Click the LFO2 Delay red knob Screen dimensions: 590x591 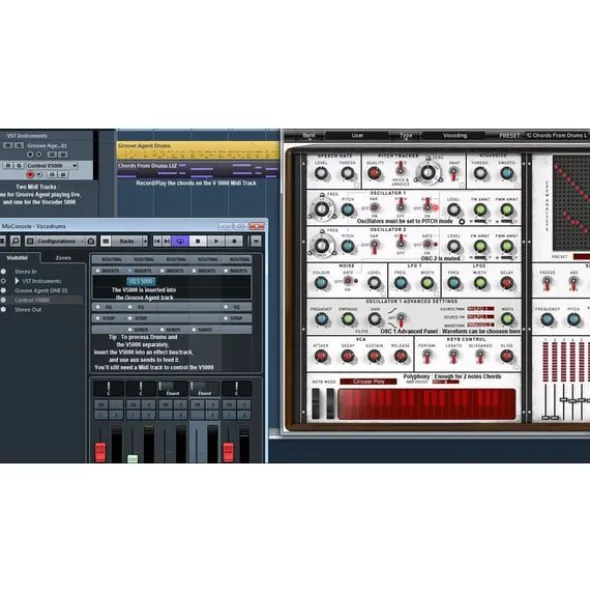pos(507,283)
